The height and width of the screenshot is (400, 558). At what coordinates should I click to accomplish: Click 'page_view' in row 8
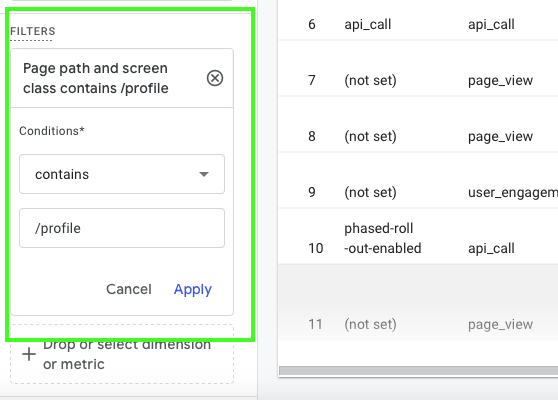tap(500, 136)
